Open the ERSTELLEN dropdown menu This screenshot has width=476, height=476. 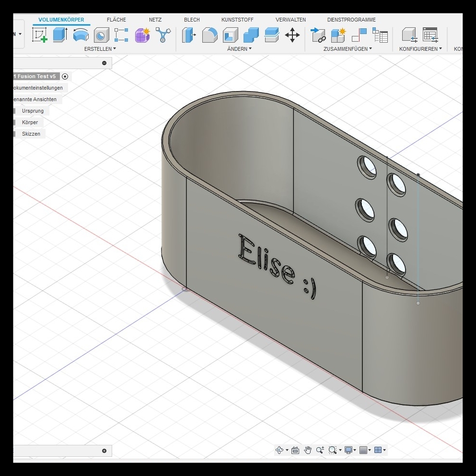[100, 49]
